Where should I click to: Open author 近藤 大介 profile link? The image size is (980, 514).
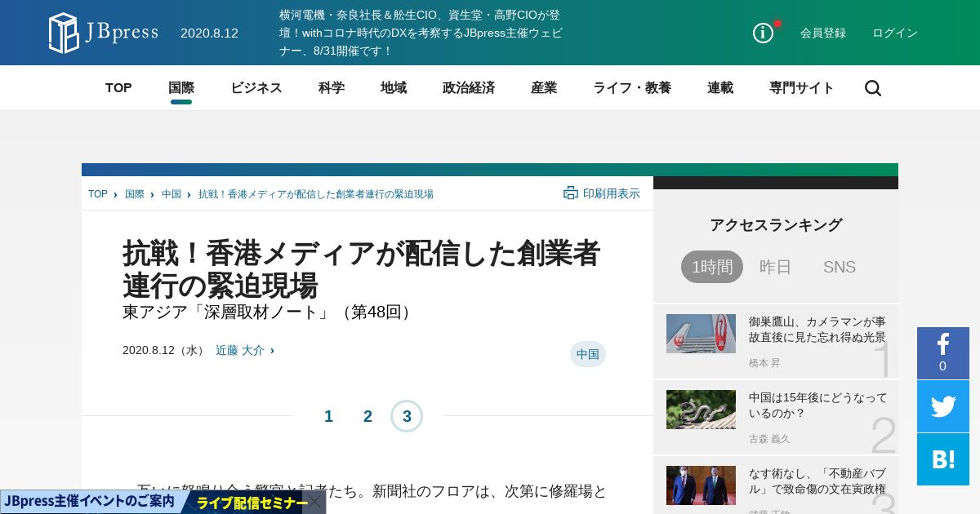coord(240,350)
